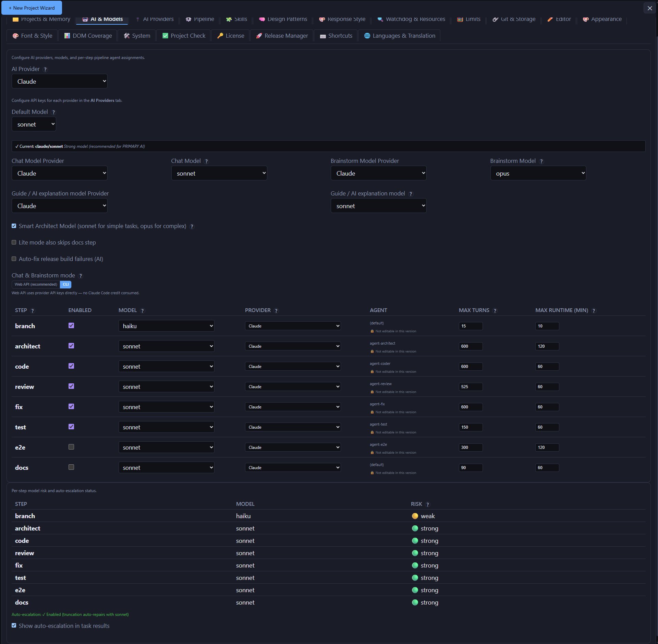Click the globe icon on Languages & Translation
The height and width of the screenshot is (644, 658).
[x=367, y=36]
